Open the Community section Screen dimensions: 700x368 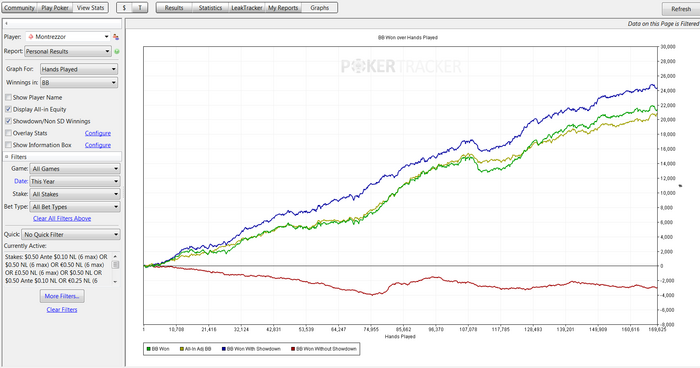[x=19, y=8]
